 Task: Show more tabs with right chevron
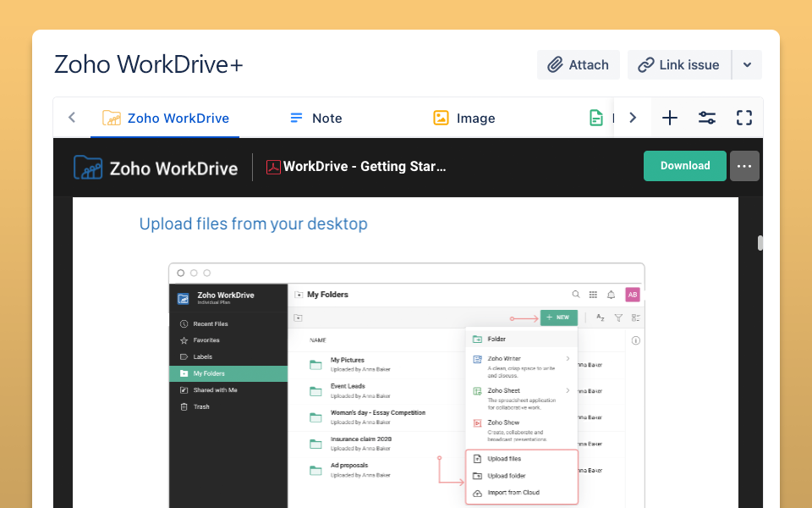point(633,118)
